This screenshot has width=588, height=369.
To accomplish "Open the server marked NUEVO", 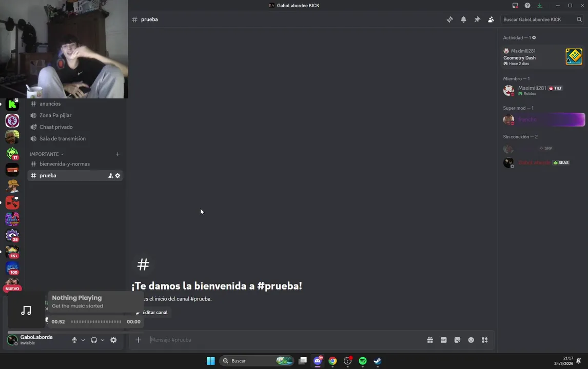I will point(12,285).
